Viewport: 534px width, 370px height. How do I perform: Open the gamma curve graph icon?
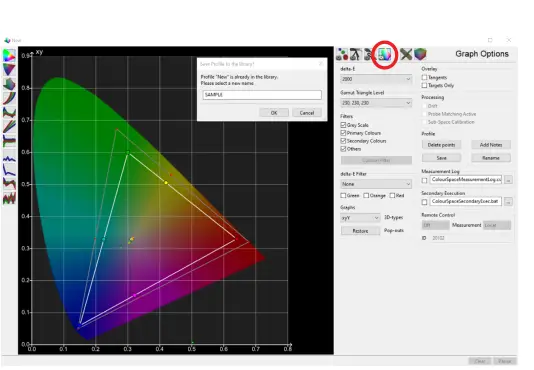9,98
